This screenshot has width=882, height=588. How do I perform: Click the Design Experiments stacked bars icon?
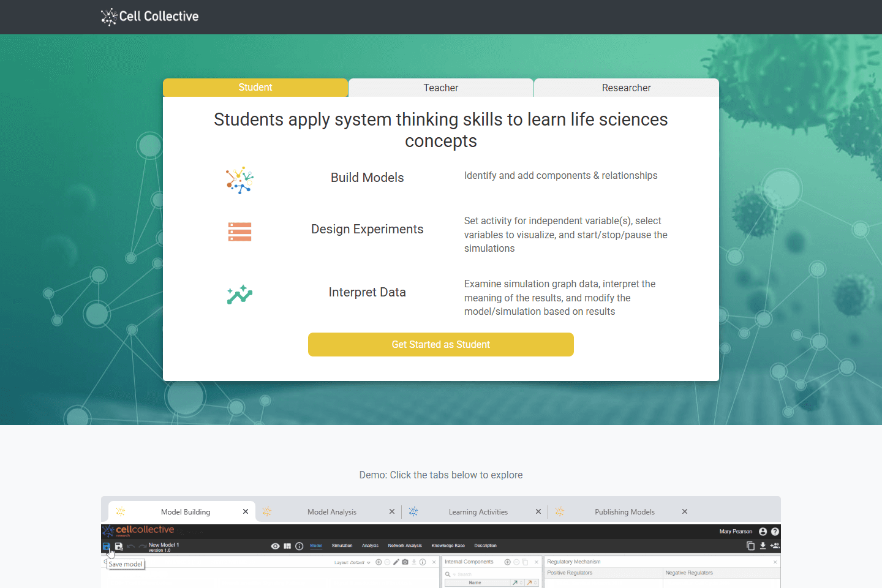click(x=239, y=232)
